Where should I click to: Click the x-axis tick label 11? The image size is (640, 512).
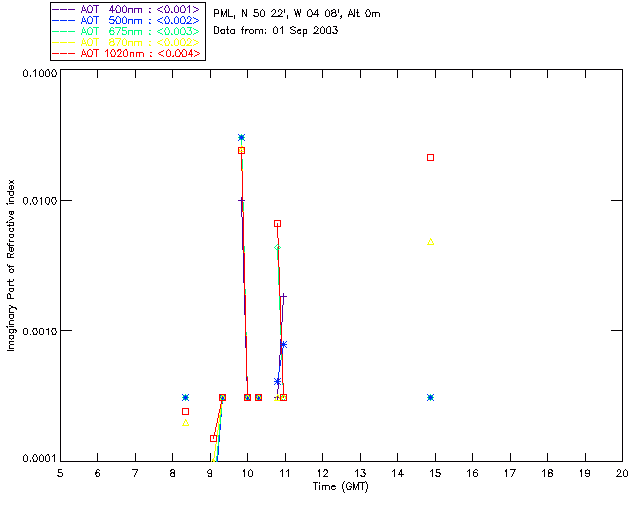point(285,473)
